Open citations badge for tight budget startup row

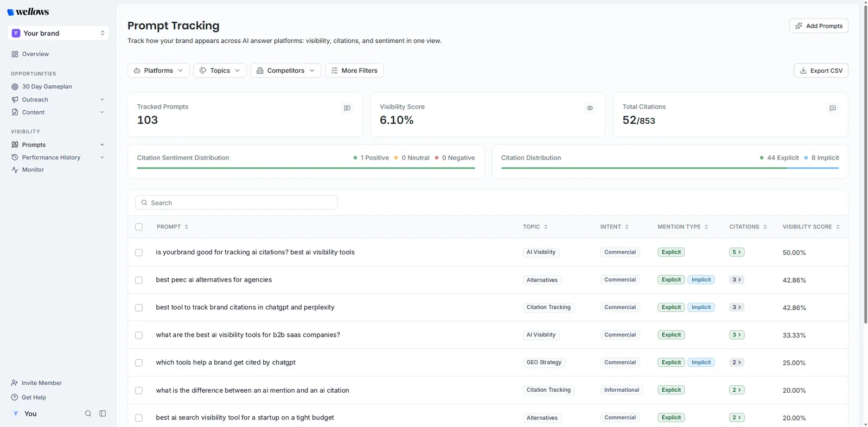tap(737, 418)
